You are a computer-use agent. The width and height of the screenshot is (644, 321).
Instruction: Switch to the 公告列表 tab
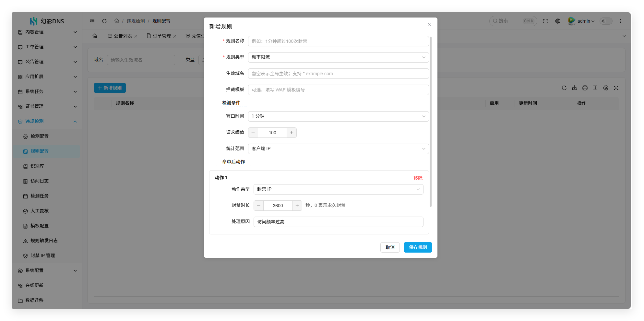pyautogui.click(x=123, y=36)
